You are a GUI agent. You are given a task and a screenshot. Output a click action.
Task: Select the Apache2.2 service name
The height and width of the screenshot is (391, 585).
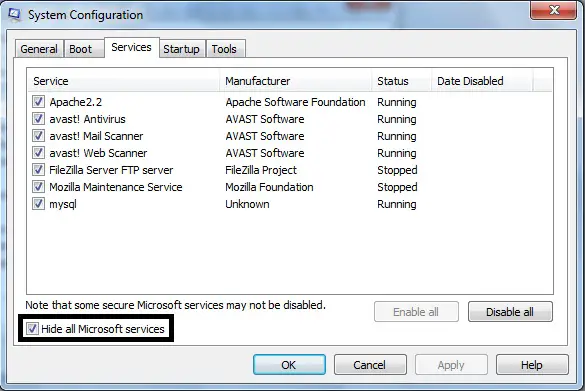76,102
